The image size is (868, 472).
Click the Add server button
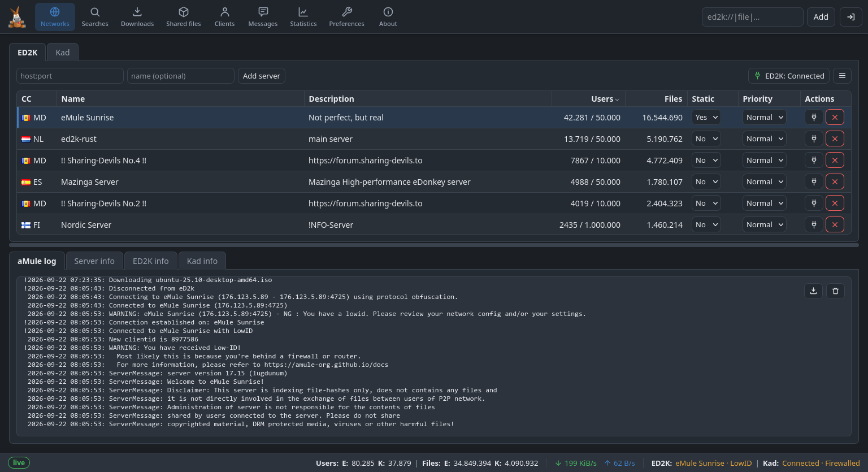tap(262, 76)
